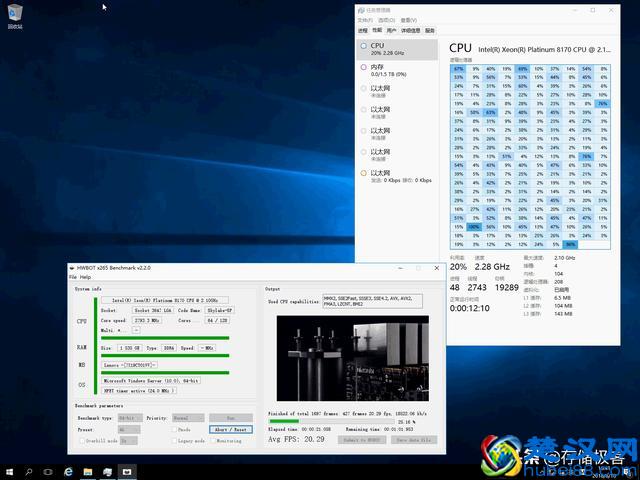Screen dimensions: 640x480
Task: Open taskbar search magnifier icon
Action: pos(30,471)
